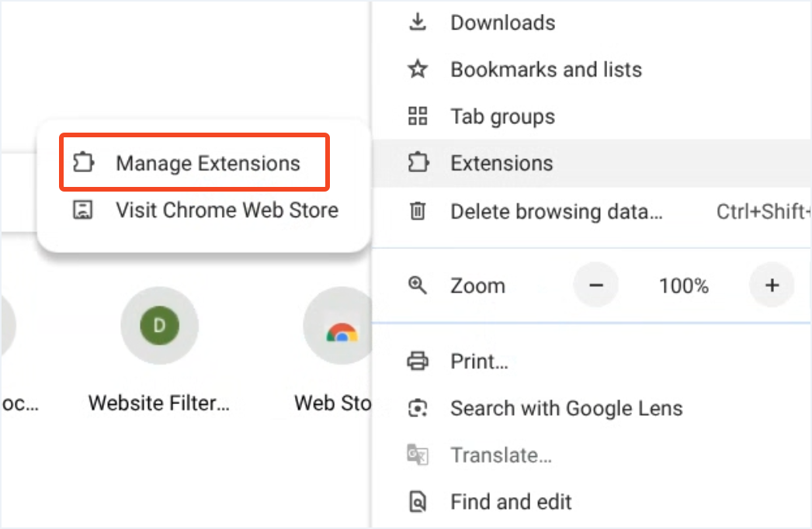Click the Web Sto shortcut label

click(x=332, y=403)
